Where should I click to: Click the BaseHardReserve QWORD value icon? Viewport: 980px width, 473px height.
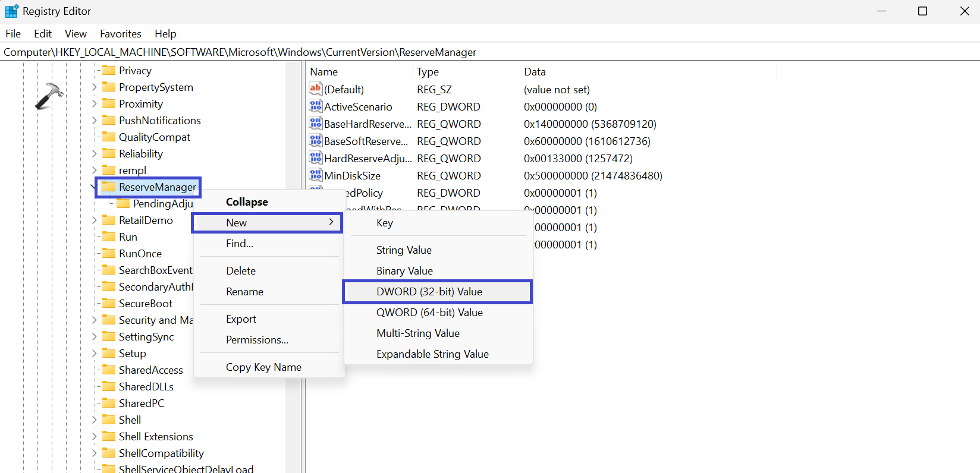click(315, 124)
